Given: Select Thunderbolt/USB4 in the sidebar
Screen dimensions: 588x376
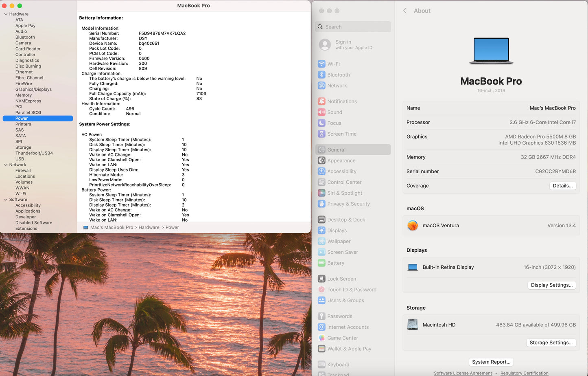Looking at the screenshot, I should 34,153.
